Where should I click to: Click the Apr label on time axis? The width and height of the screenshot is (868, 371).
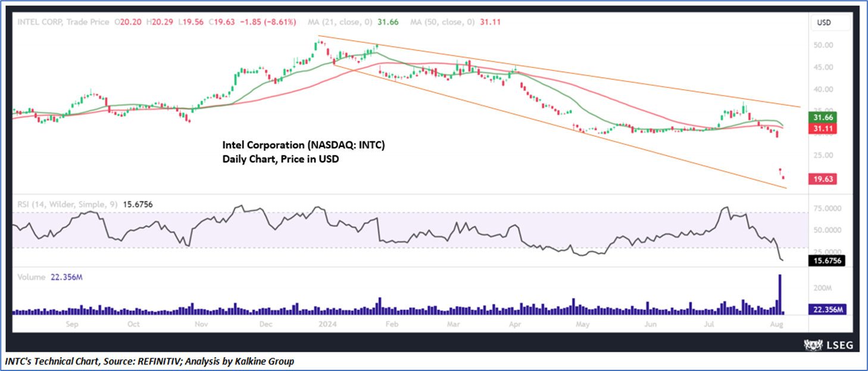(516, 325)
